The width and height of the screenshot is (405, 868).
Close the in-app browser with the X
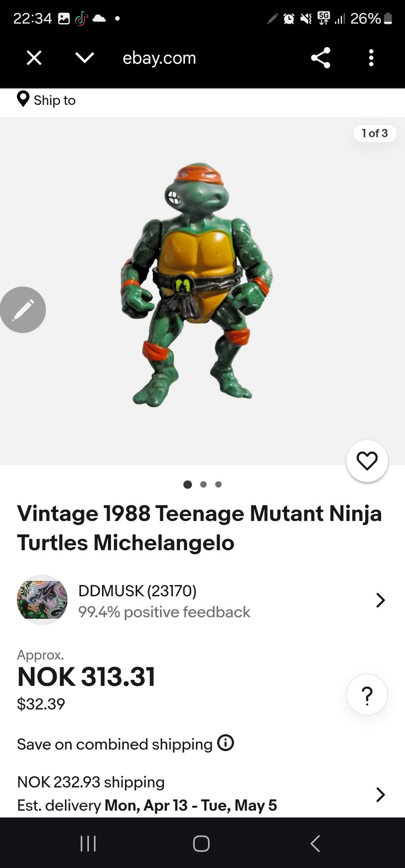tap(34, 58)
